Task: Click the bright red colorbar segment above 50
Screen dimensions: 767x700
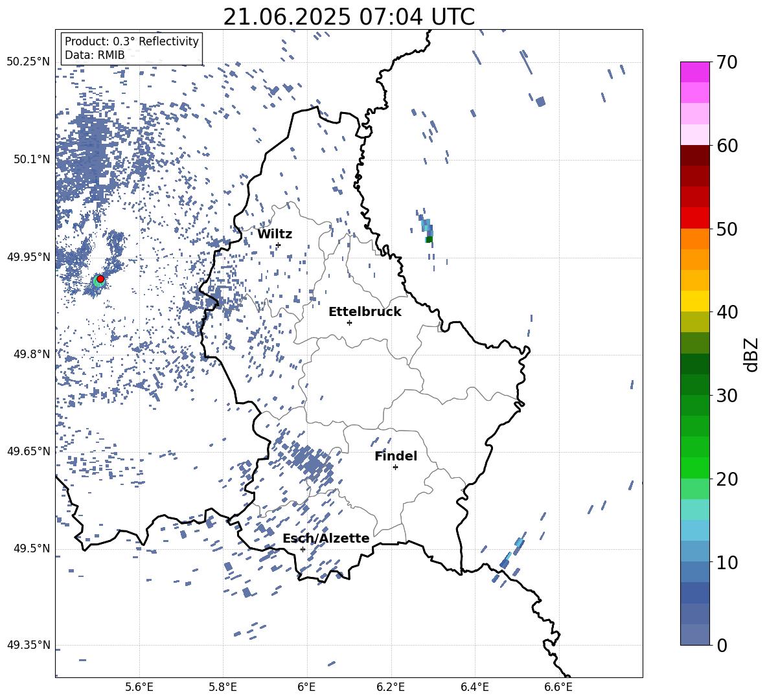Action: pos(694,218)
